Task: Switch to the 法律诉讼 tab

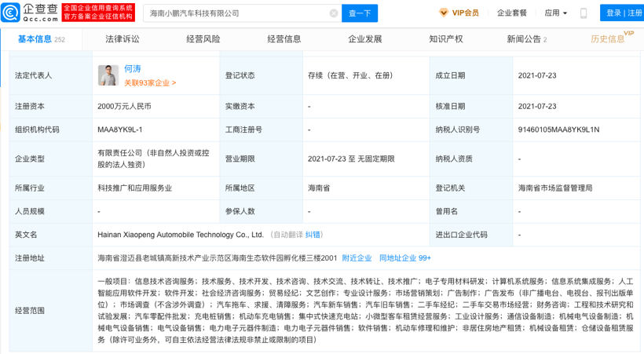Action: [x=123, y=39]
